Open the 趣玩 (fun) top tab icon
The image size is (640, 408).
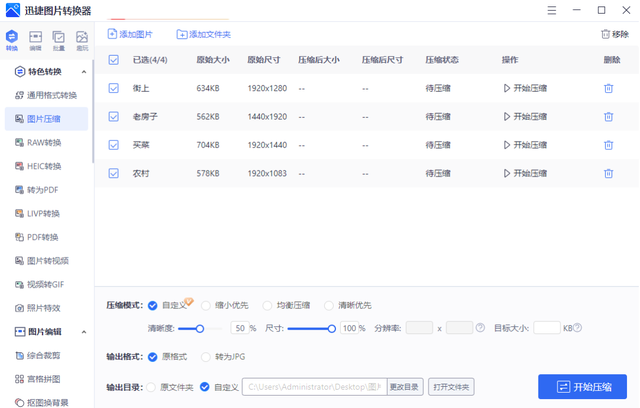point(82,40)
